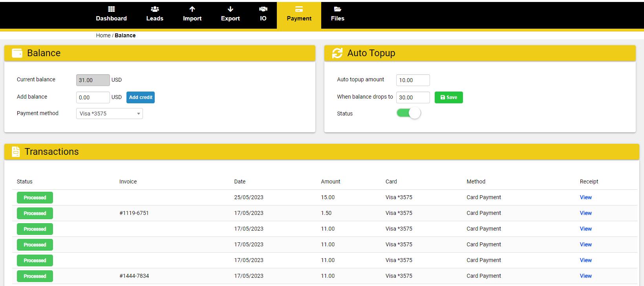The width and height of the screenshot is (644, 286).
Task: Click the invoice number #1119-6751
Action: [x=134, y=213]
